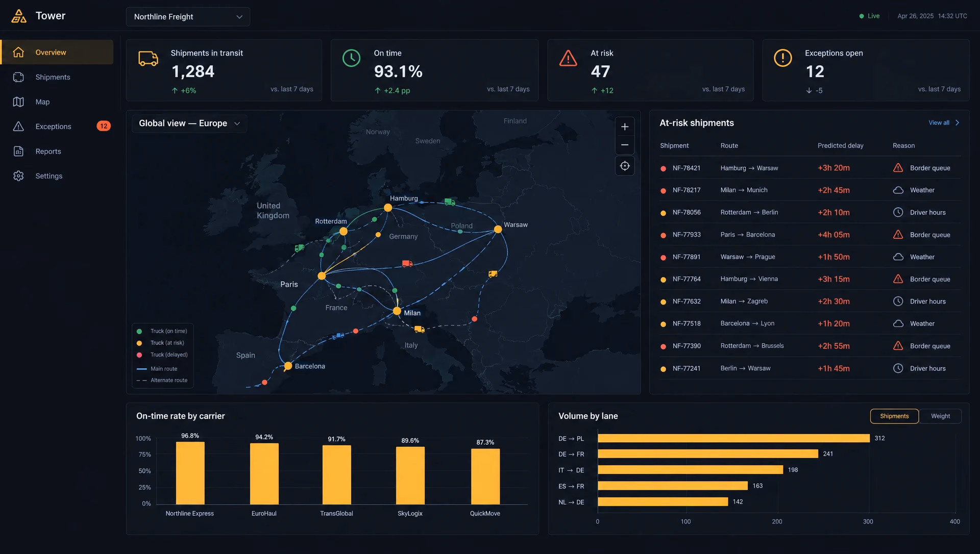
Task: Zoom out on the map
Action: pos(625,145)
